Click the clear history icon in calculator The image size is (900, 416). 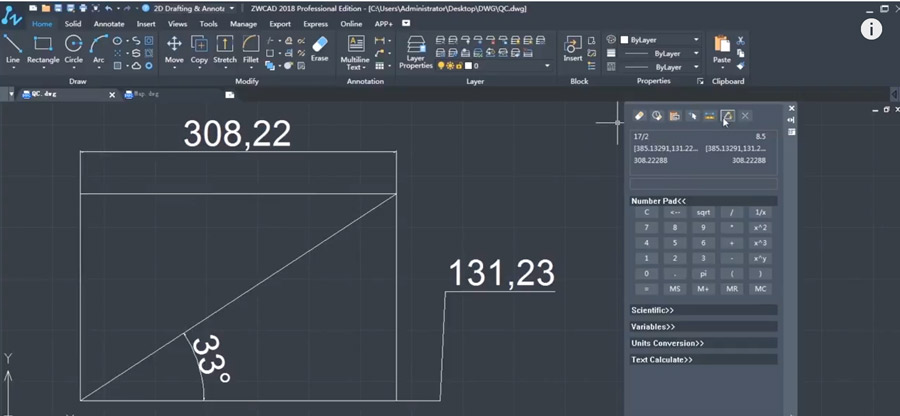657,116
